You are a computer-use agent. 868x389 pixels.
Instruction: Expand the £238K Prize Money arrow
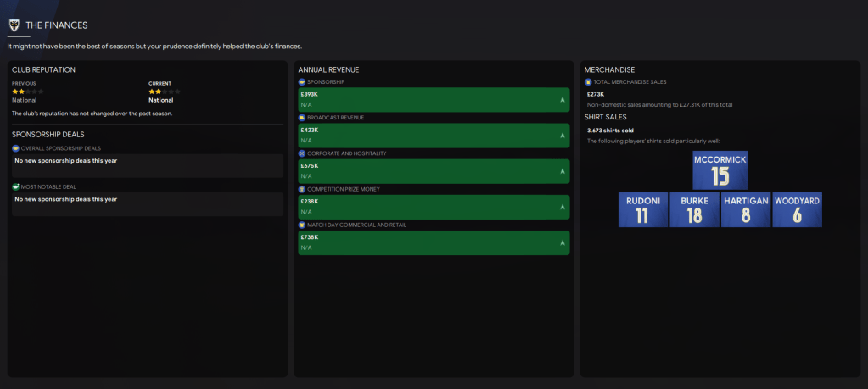562,207
